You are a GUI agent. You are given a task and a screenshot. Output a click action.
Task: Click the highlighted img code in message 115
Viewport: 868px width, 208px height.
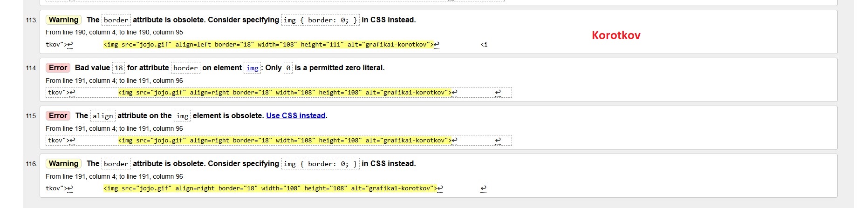coord(285,141)
